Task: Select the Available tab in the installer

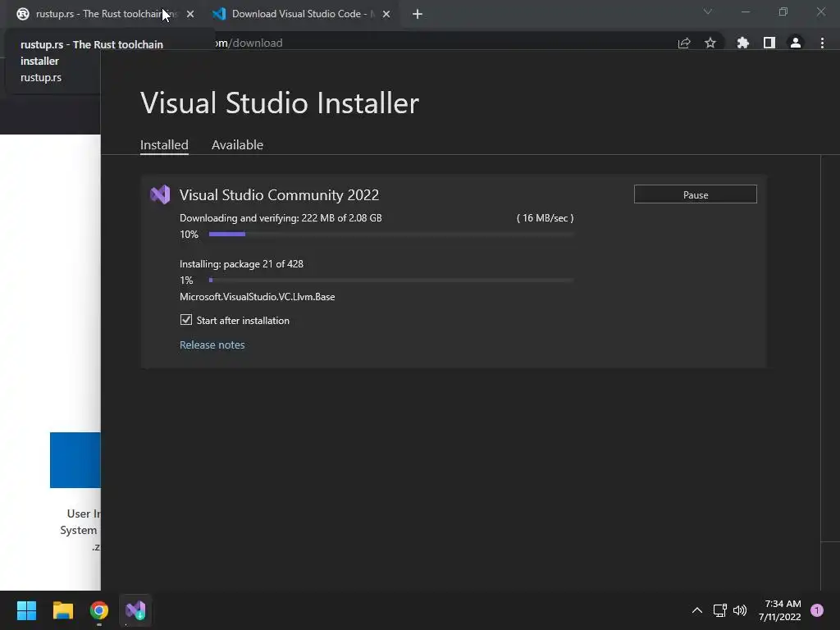Action: point(237,144)
